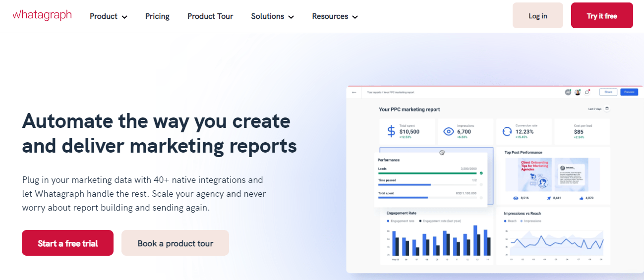Viewport: 644px width, 280px height.
Task: Click the "Impressions vs Reach" heading
Action: (x=523, y=213)
